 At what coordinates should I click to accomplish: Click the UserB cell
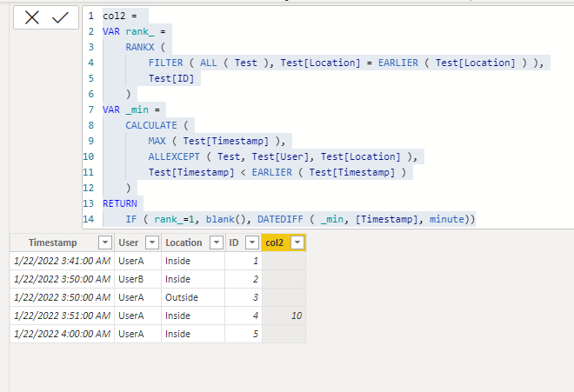coord(138,279)
